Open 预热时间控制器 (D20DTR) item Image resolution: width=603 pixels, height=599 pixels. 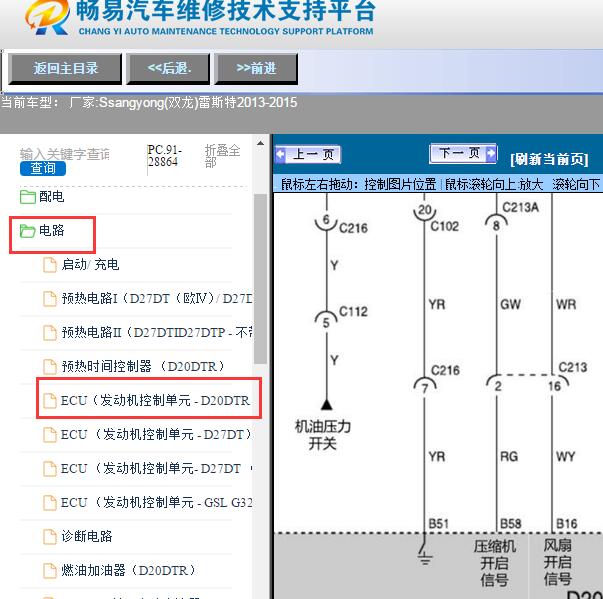click(143, 366)
